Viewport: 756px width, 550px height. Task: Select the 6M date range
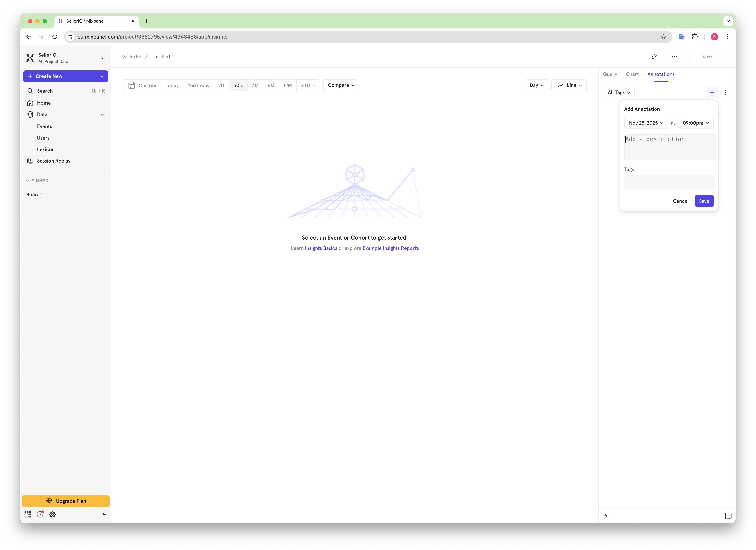coord(271,85)
